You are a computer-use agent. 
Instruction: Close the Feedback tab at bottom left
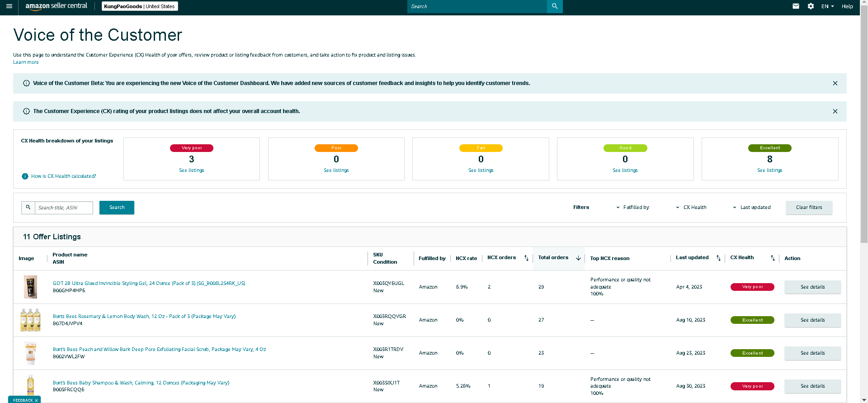pos(36,400)
